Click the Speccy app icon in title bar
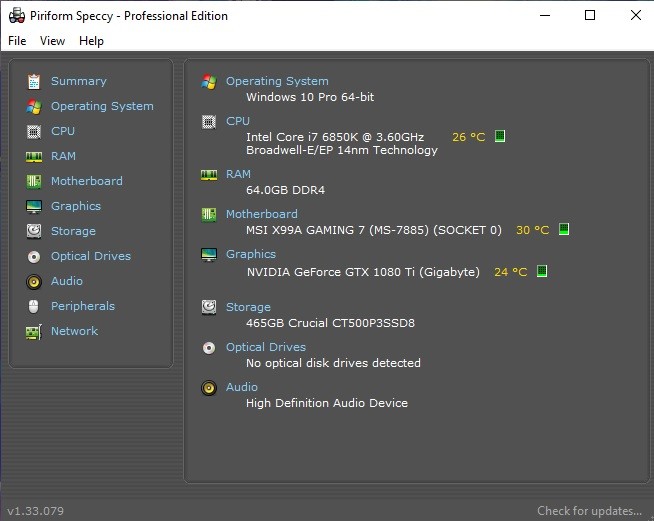Screen dimensions: 654x521 [17, 15]
